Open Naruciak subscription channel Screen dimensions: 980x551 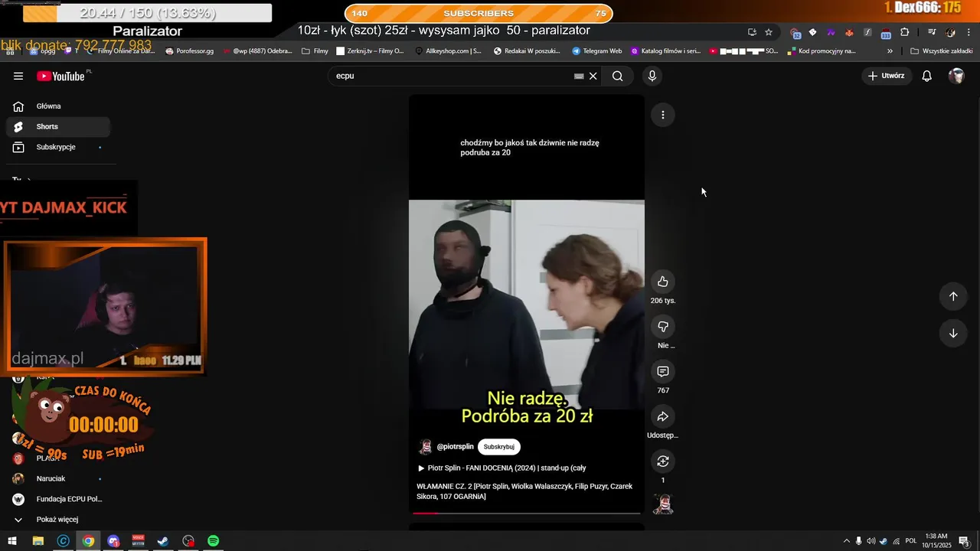[58, 479]
